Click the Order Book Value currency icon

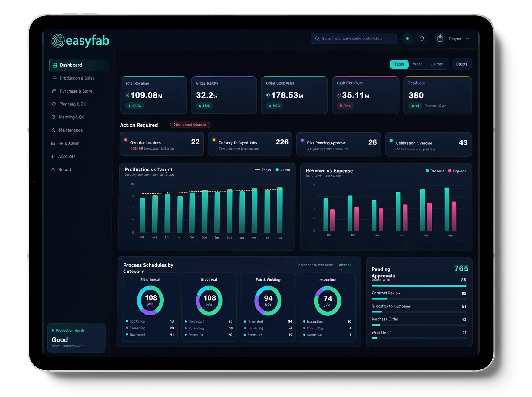coord(268,95)
